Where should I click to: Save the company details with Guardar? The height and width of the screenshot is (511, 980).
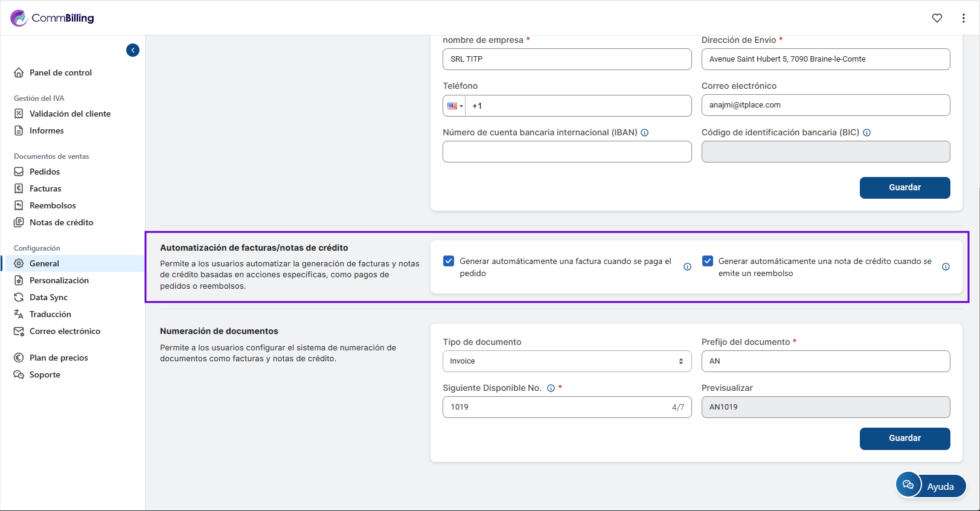pos(904,188)
